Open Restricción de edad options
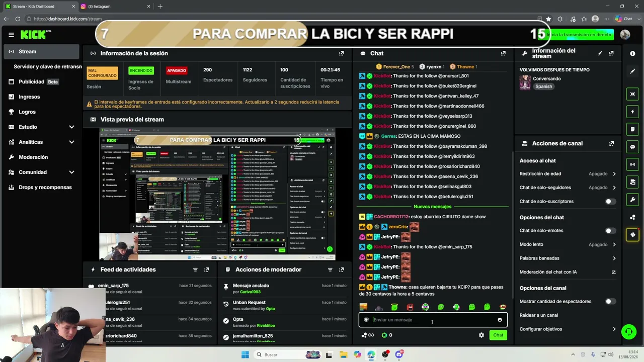644x362 pixels. 568,174
